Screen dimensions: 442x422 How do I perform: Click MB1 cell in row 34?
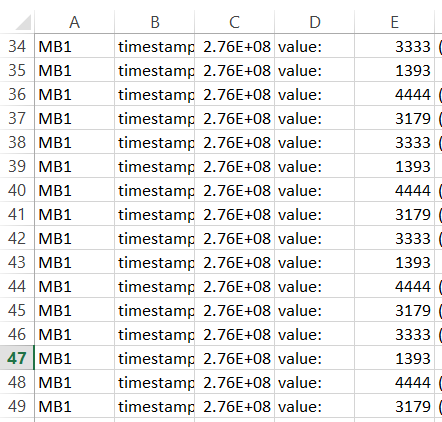[x=74, y=46]
